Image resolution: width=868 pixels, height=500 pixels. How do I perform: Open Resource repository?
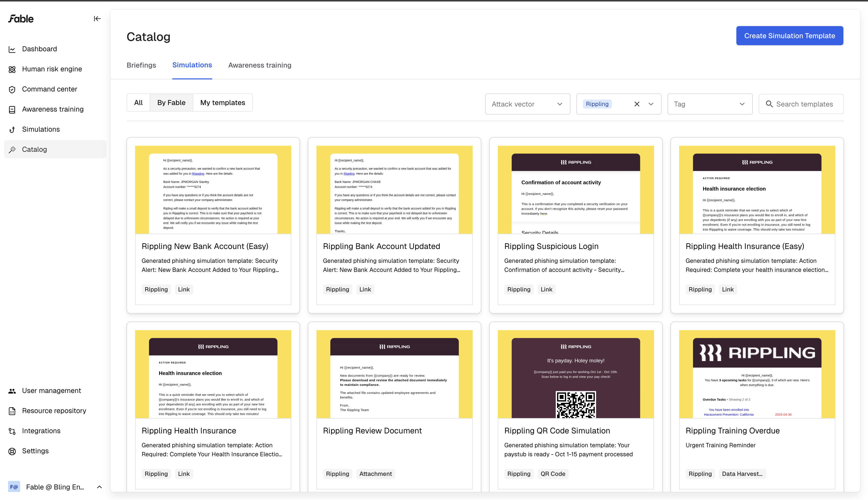point(55,411)
